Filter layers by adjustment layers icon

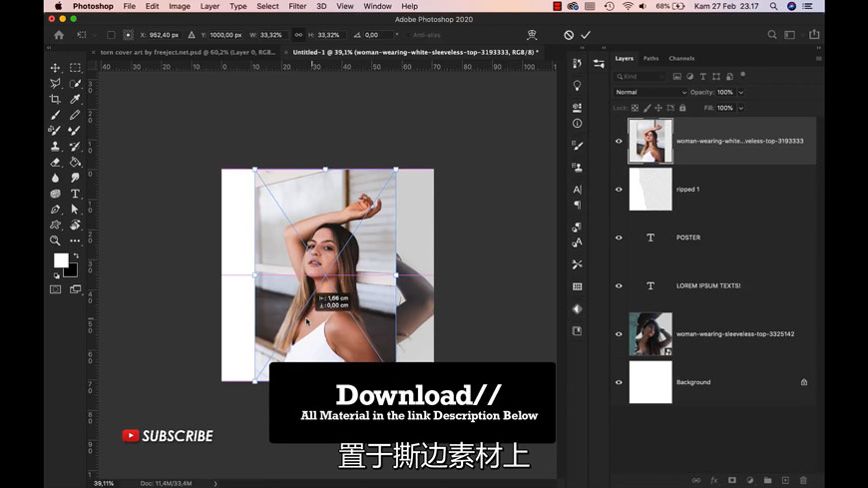tap(689, 77)
